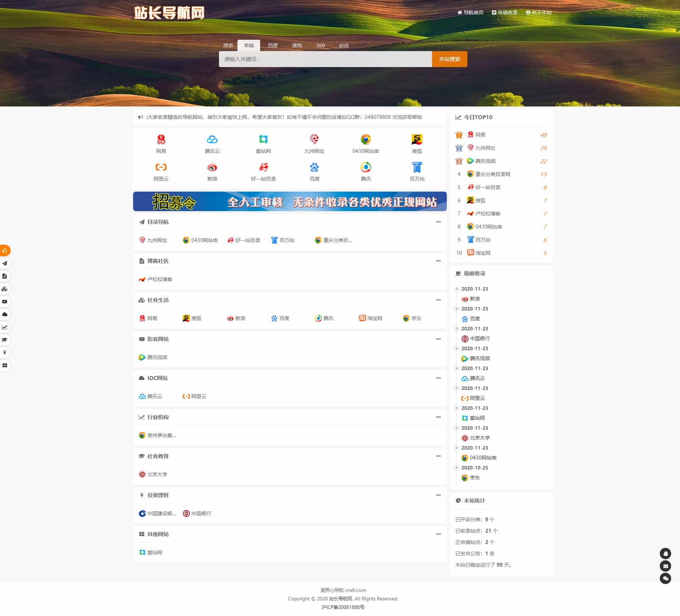Viewport: 680px width, 616px height.
Task: Open 重庆分类目... link under 目录导航
Action: coord(334,240)
